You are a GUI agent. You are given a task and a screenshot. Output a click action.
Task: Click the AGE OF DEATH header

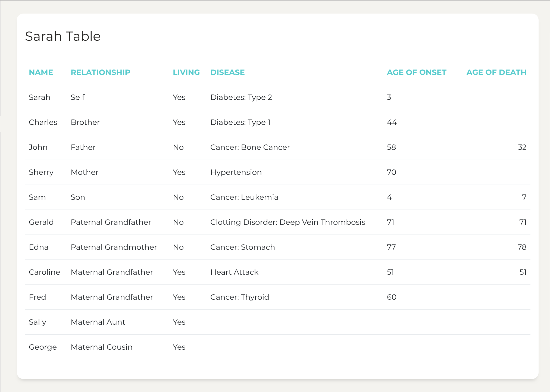pyautogui.click(x=496, y=72)
